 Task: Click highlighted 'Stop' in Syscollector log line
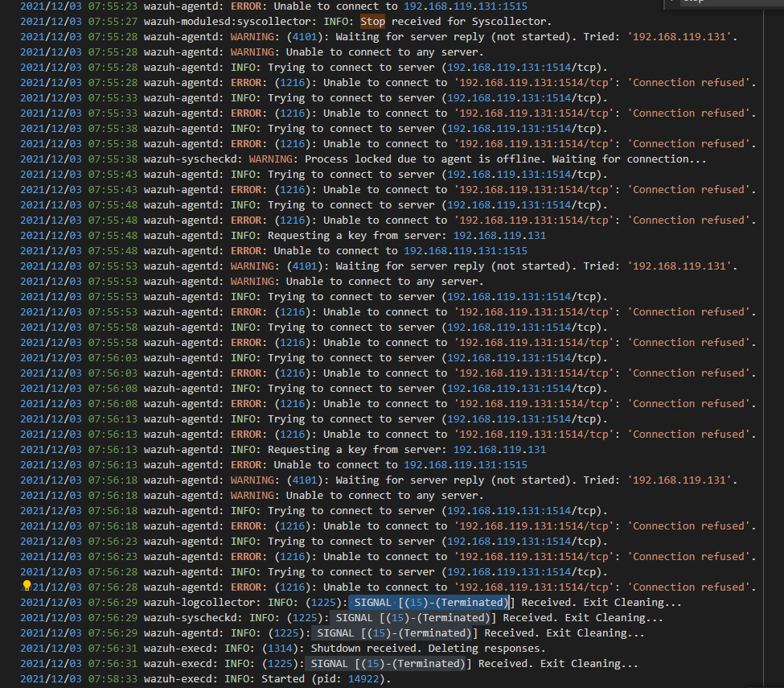[372, 22]
